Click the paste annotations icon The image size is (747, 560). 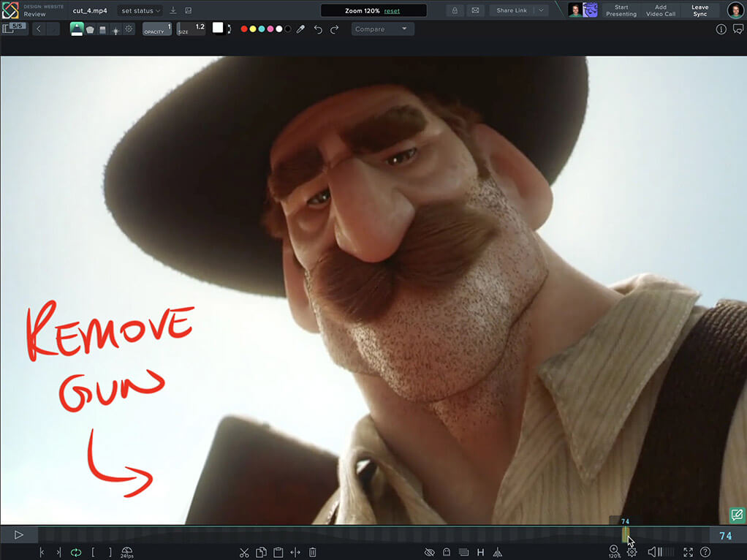(278, 553)
